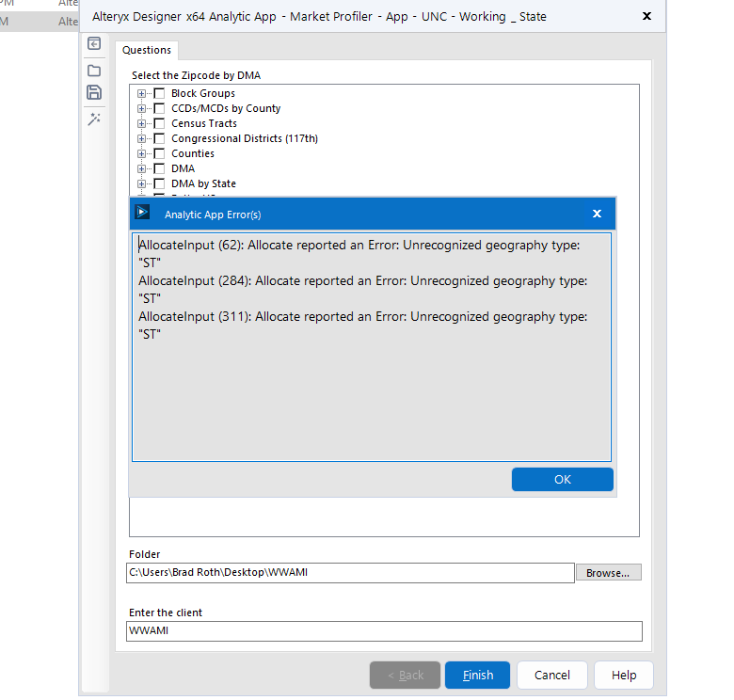Click the Folder path input field
The image size is (734, 700).
[350, 573]
